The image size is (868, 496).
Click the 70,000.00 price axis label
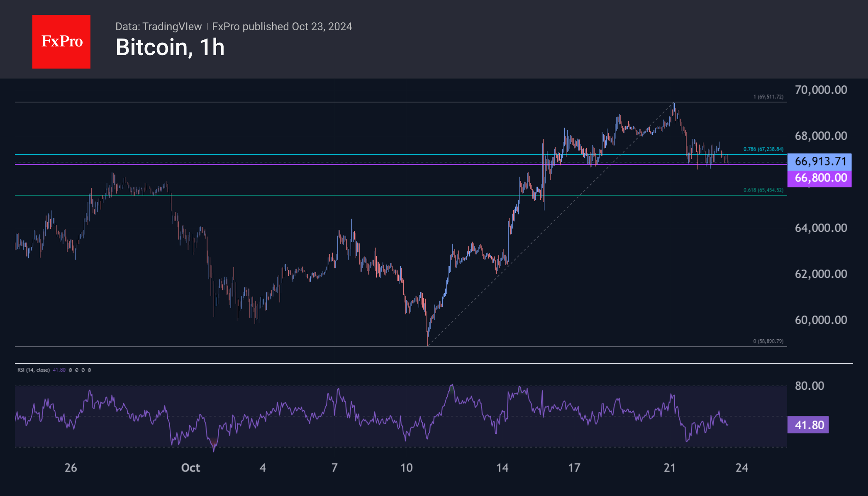[821, 90]
